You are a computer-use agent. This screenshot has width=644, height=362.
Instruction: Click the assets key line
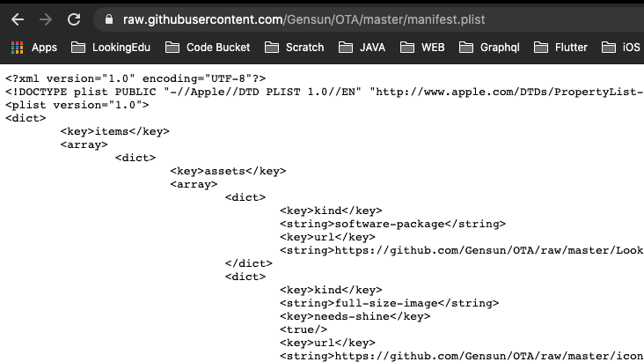tap(228, 171)
